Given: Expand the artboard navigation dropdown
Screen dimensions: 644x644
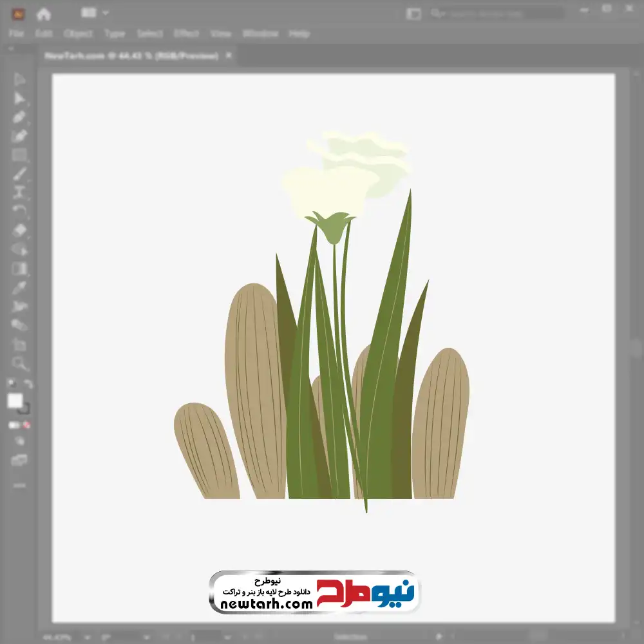Looking at the screenshot, I should [225, 637].
